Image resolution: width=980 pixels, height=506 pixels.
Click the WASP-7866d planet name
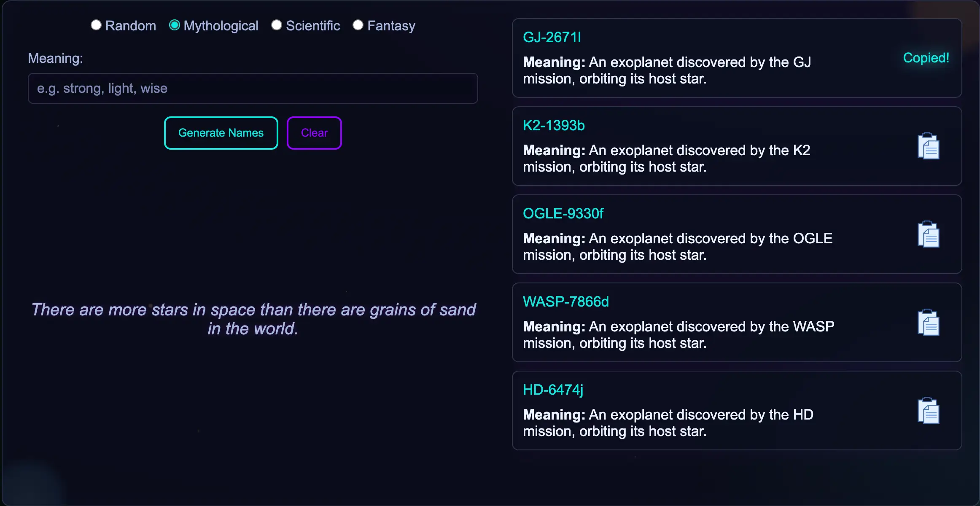coord(565,301)
